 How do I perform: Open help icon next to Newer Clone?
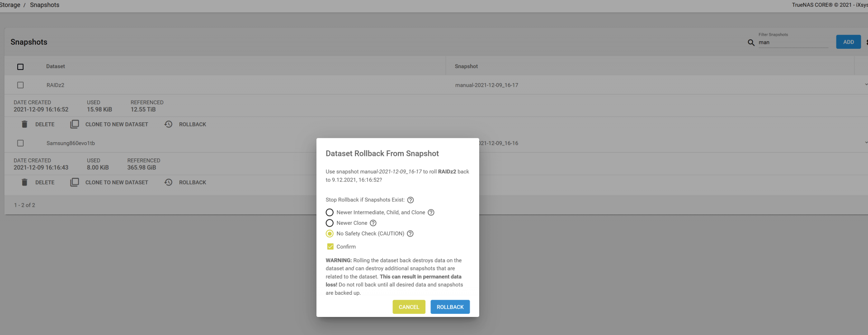[x=373, y=223]
